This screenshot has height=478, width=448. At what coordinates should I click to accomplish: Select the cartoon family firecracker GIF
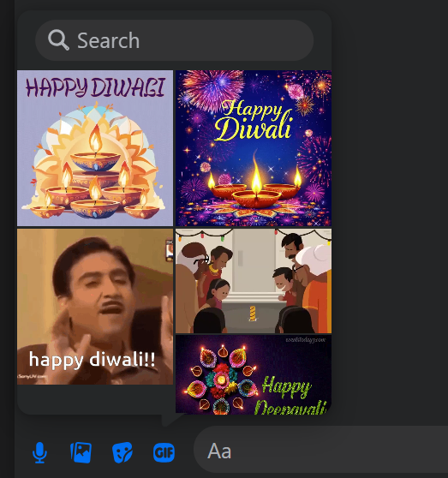click(254, 281)
